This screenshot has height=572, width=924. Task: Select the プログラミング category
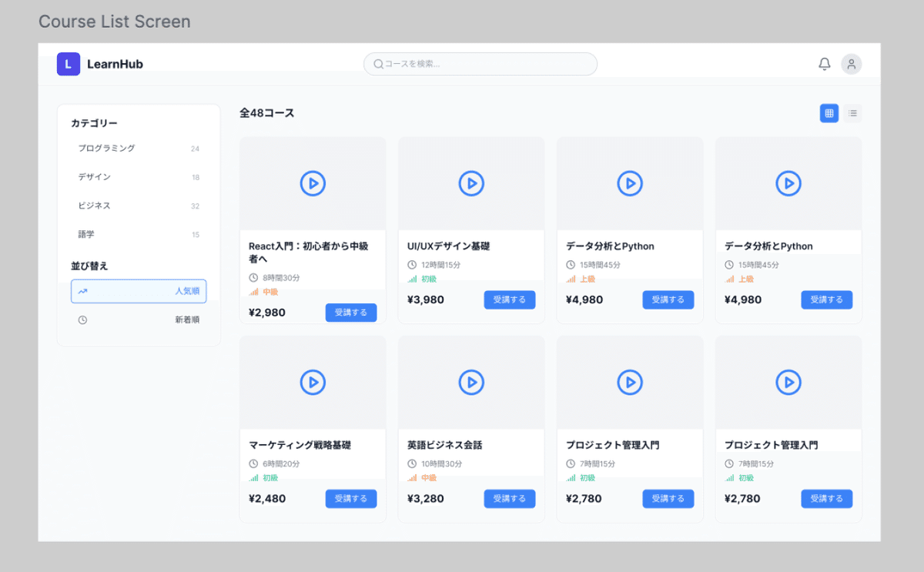139,148
